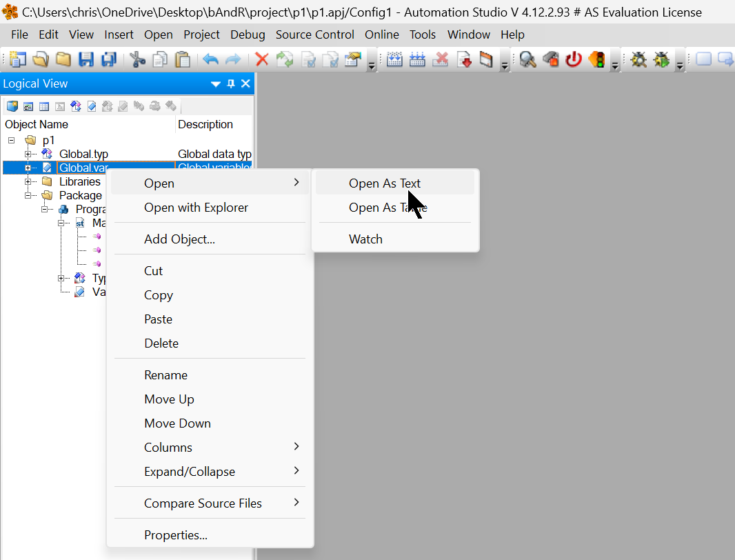Choose Watch from the Open submenu
Viewport: 735px width, 560px height.
click(x=395, y=239)
